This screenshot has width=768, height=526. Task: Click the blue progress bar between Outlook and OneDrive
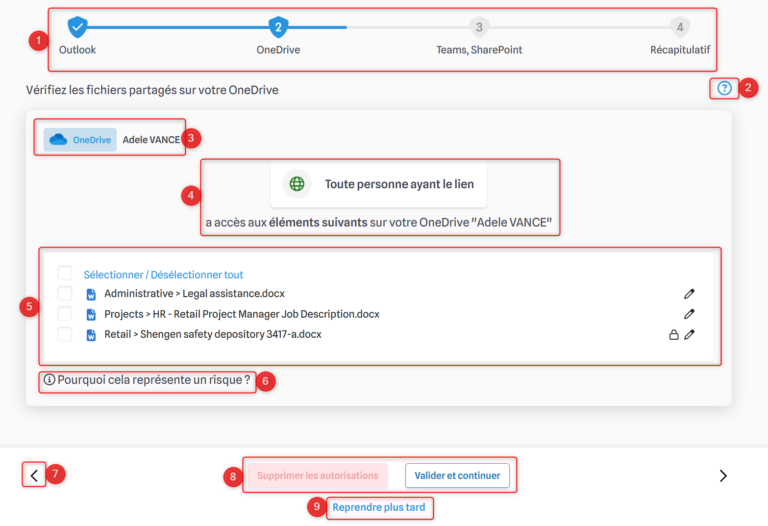click(x=178, y=27)
